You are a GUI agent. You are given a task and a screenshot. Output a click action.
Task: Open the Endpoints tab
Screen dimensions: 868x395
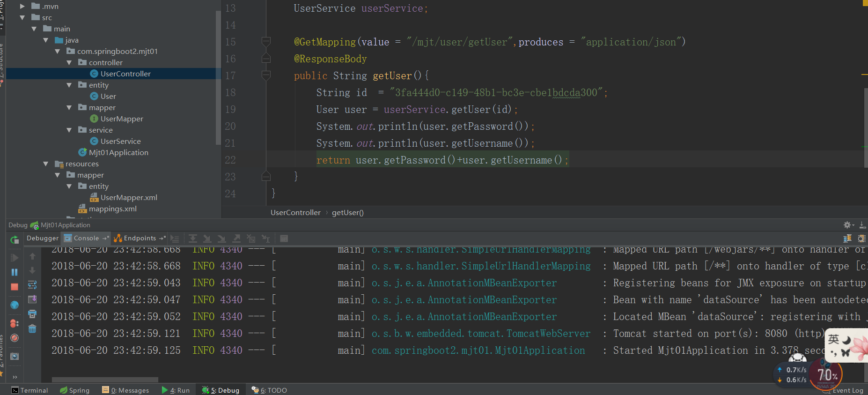139,238
